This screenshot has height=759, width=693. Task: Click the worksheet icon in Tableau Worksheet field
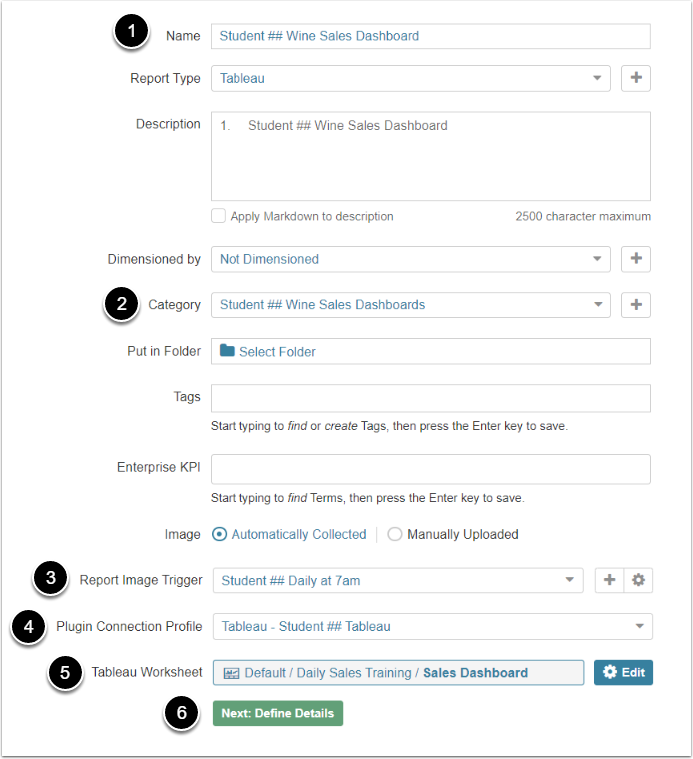point(231,673)
